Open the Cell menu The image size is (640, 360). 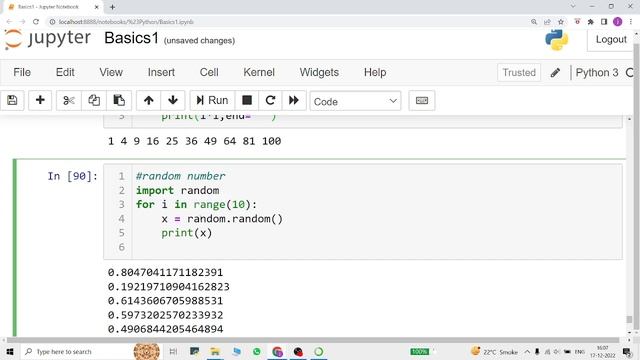[209, 73]
